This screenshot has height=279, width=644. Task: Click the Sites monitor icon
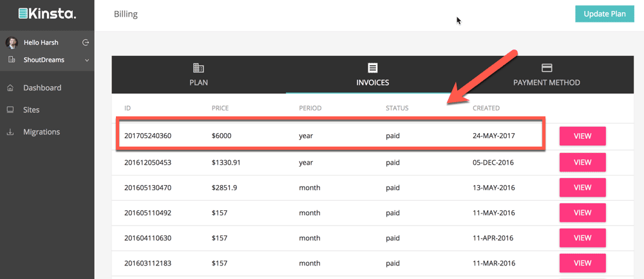point(10,110)
